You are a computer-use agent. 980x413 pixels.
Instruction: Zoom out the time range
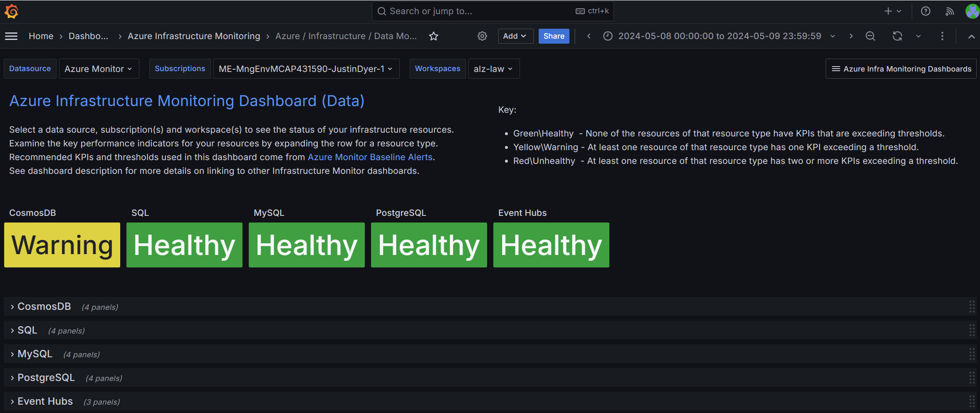870,36
